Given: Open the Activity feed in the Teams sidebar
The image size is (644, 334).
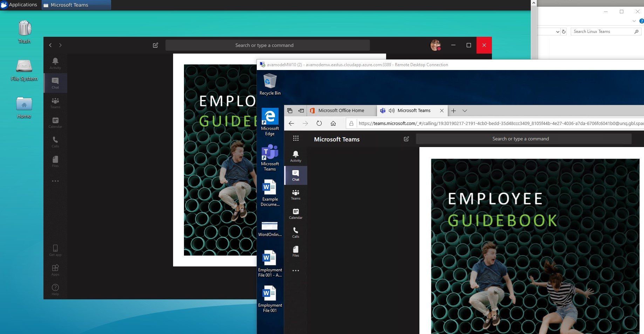Looking at the screenshot, I should (x=295, y=156).
